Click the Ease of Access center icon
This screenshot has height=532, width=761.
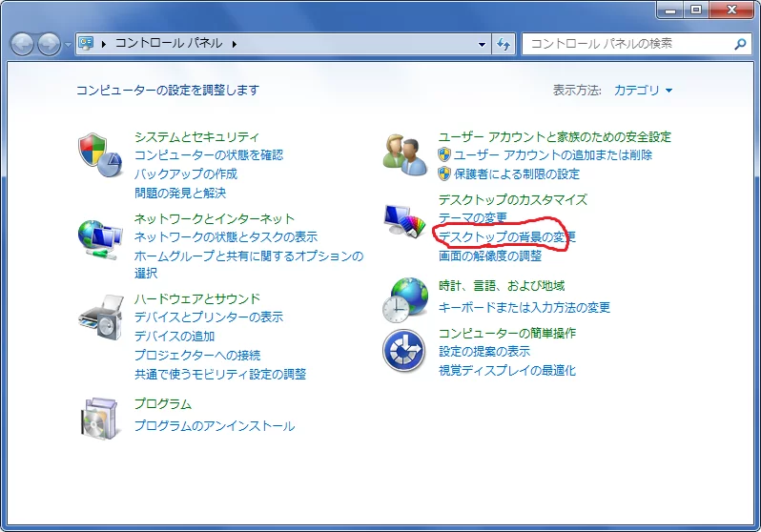pos(403,351)
